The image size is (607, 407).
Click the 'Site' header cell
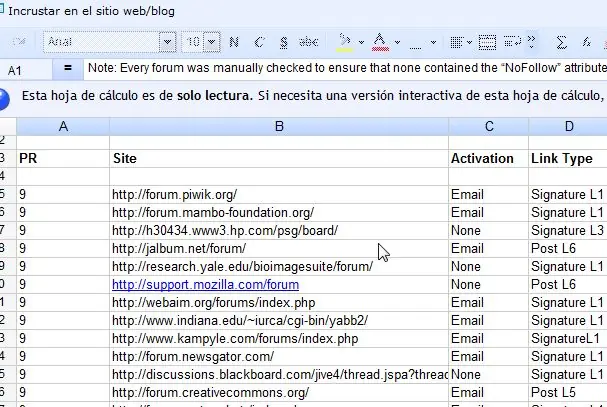click(279, 158)
